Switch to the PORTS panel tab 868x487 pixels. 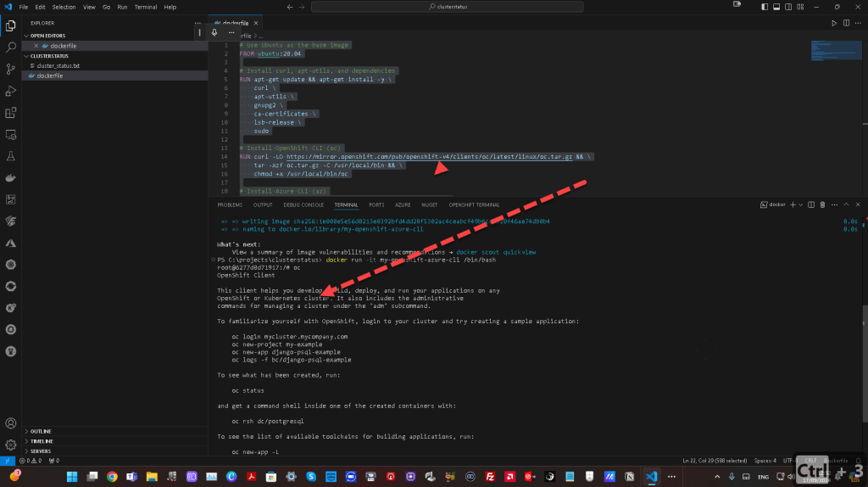(x=376, y=205)
